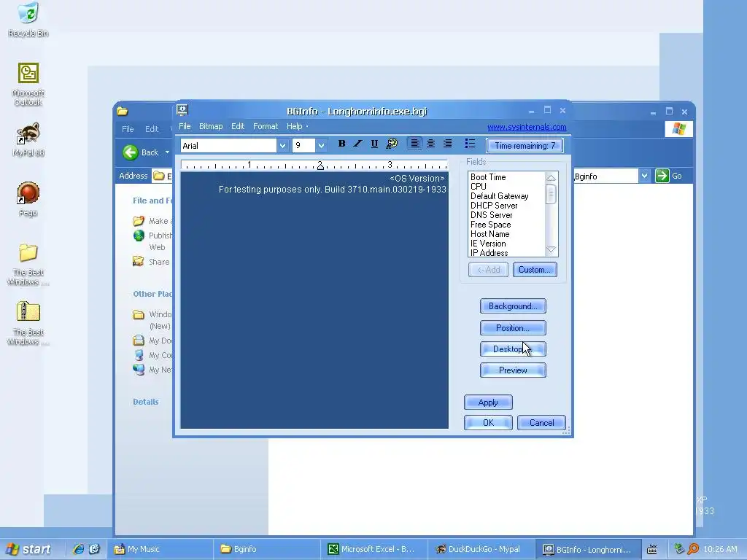Click folder icon in Explorer title bar
The height and width of the screenshot is (560, 747).
tap(123, 111)
